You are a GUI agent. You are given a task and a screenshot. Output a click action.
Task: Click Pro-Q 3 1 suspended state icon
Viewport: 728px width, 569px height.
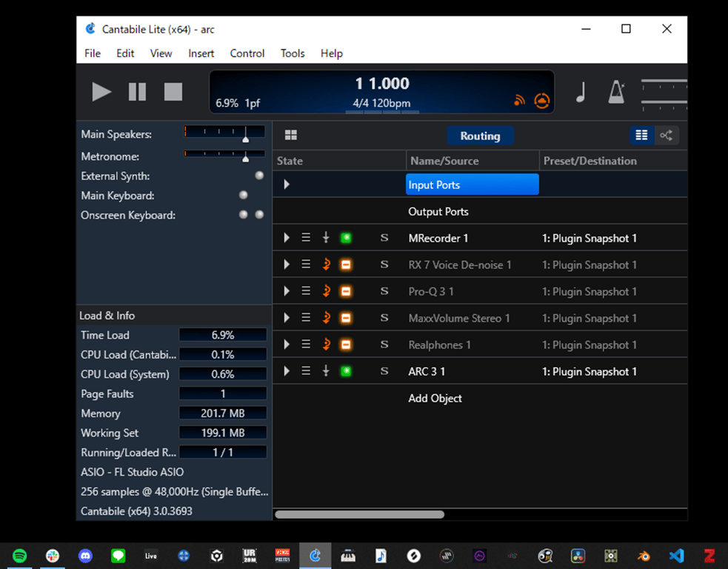[x=327, y=291]
